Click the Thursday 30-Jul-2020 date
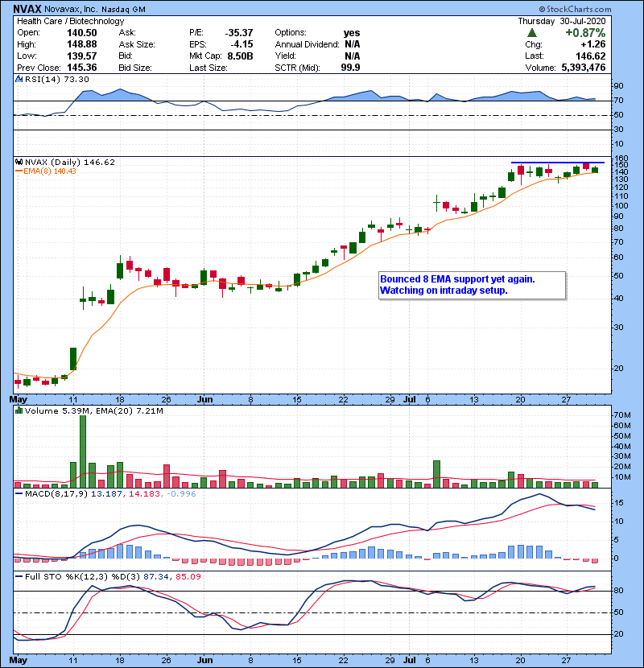This screenshot has height=668, width=644. [x=562, y=21]
